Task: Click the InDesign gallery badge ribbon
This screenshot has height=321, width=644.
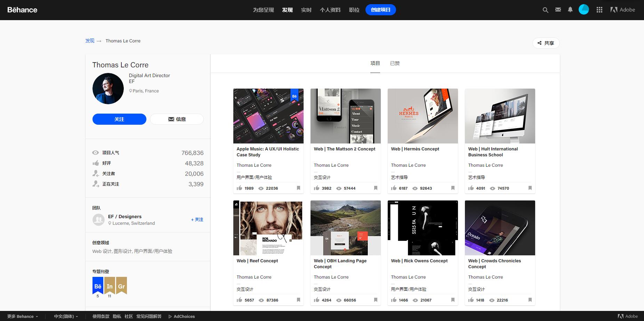Action: [110, 286]
